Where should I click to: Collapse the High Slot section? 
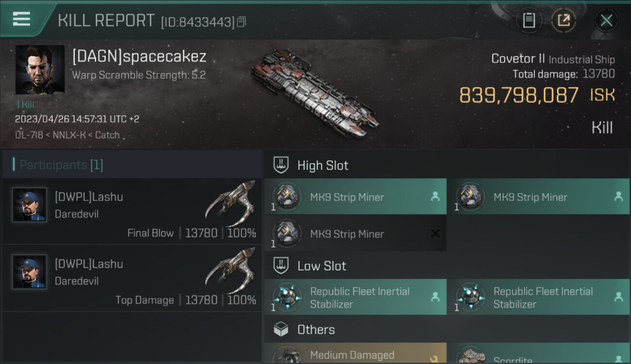coord(448,165)
